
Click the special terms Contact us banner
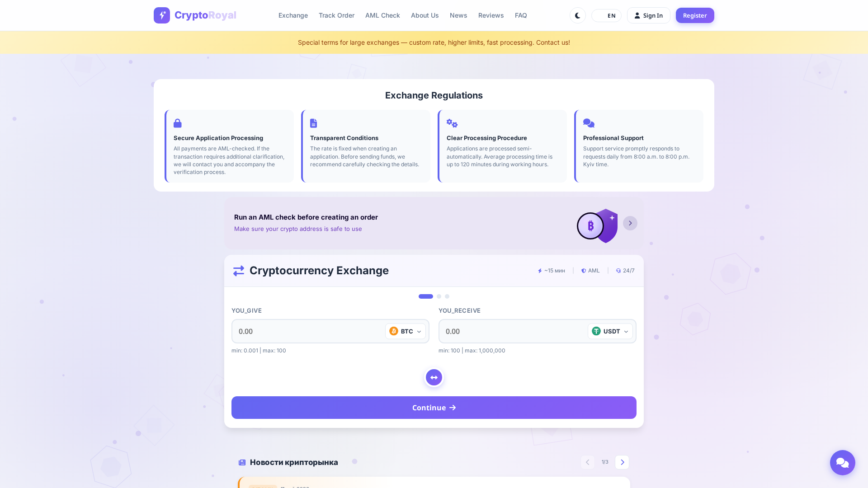(434, 42)
